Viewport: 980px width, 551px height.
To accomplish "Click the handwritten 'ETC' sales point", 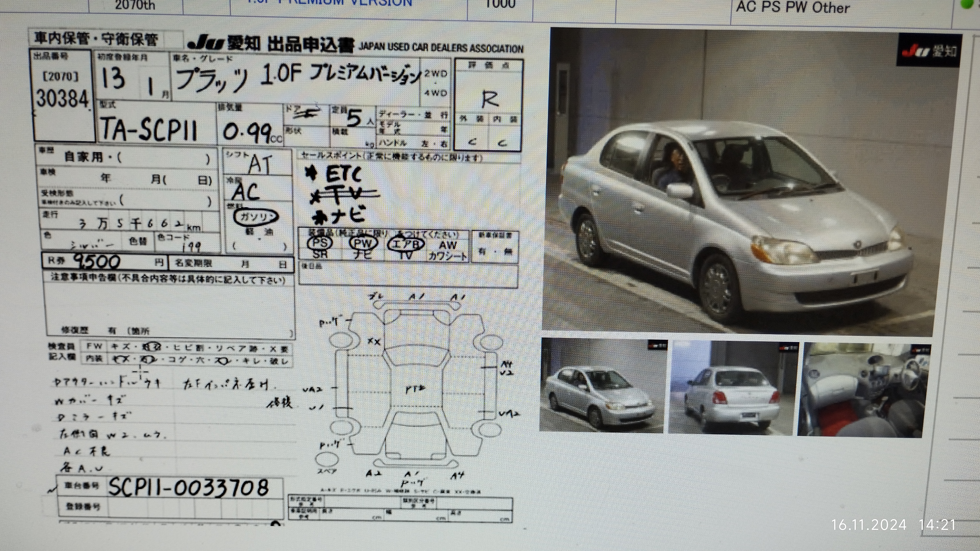I will click(343, 174).
